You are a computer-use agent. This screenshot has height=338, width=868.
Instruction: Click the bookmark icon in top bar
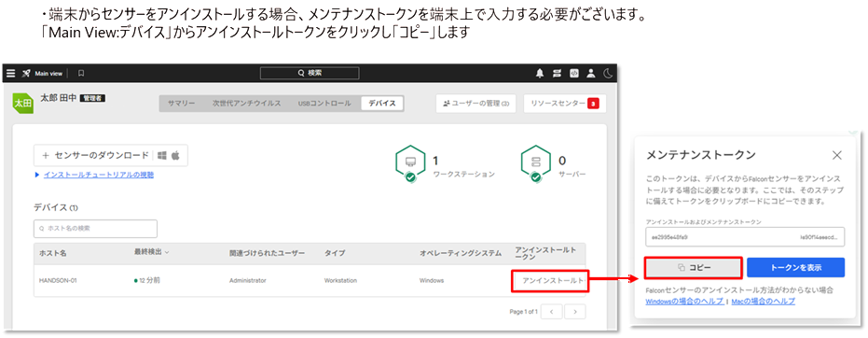tap(81, 73)
